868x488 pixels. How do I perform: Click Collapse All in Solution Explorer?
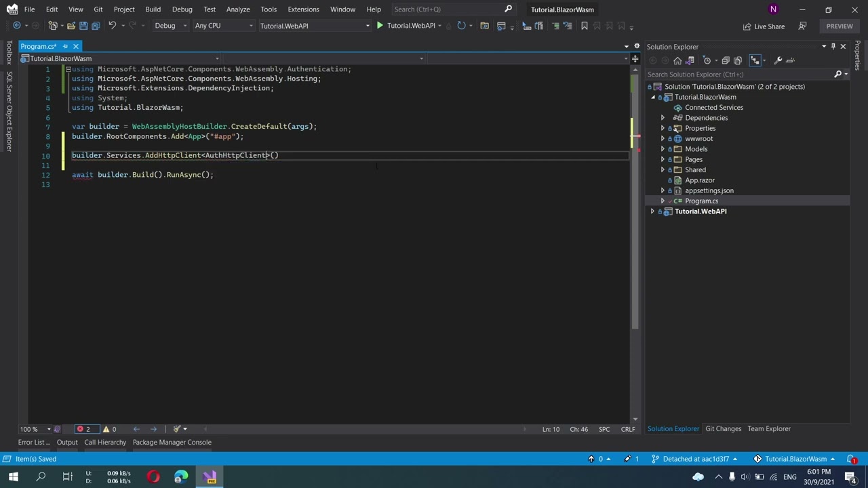(725, 60)
